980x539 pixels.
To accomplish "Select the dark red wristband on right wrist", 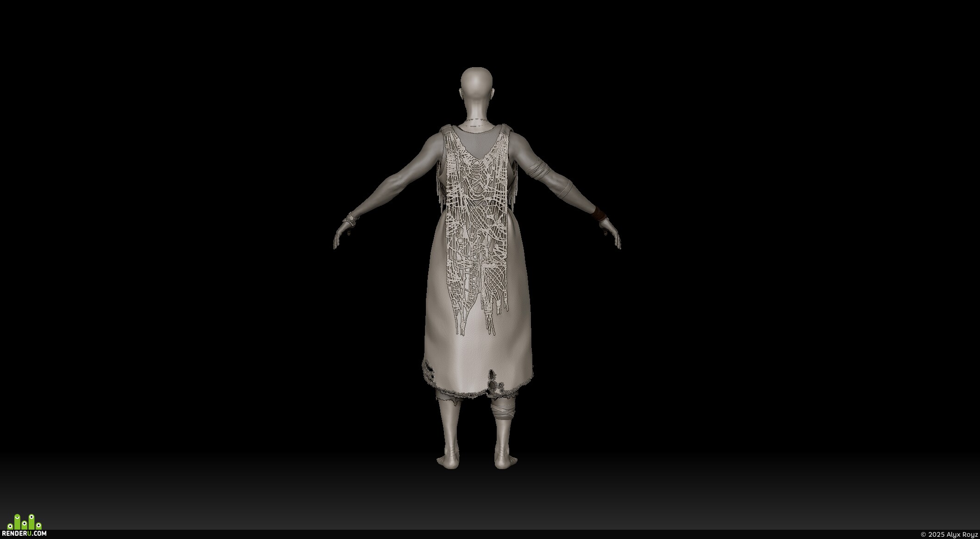I will tap(600, 213).
